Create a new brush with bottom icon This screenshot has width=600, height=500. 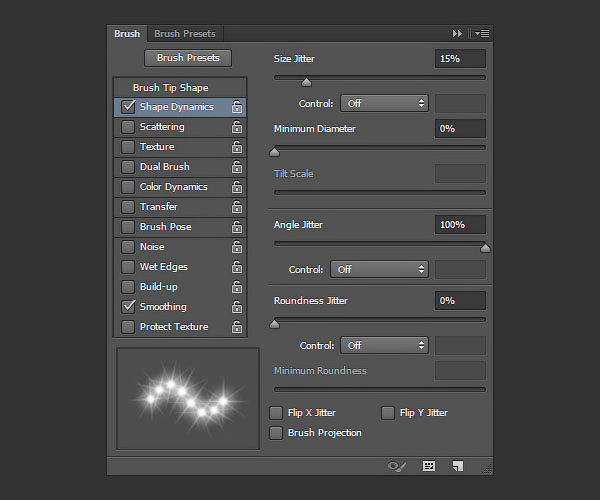click(x=458, y=466)
